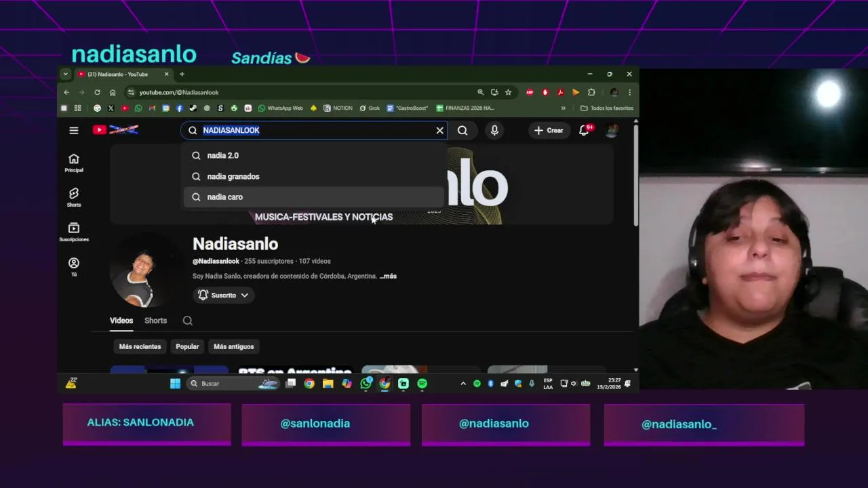Screen dimensions: 868x488
Task: Start voice search with the microphone
Action: click(494, 130)
